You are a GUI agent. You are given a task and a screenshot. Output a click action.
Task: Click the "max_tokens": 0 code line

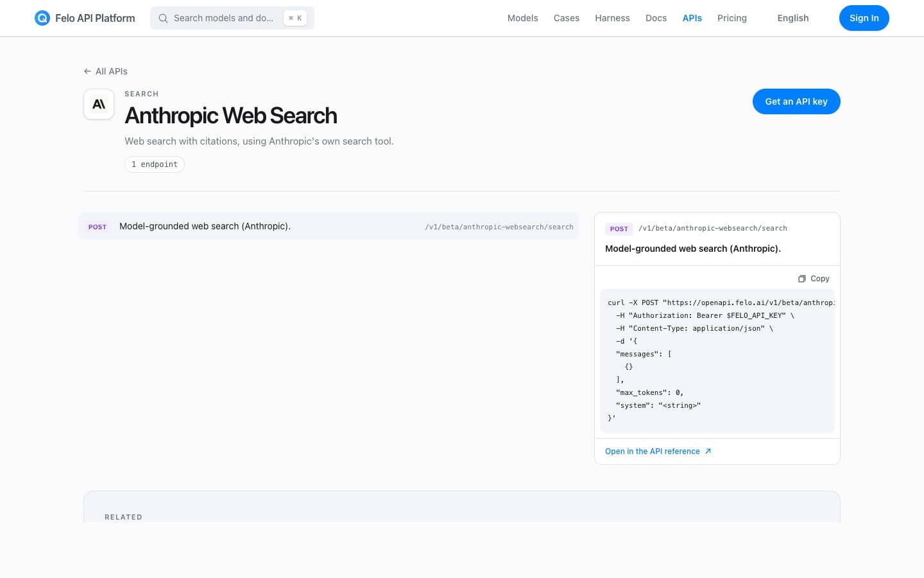[x=650, y=392]
